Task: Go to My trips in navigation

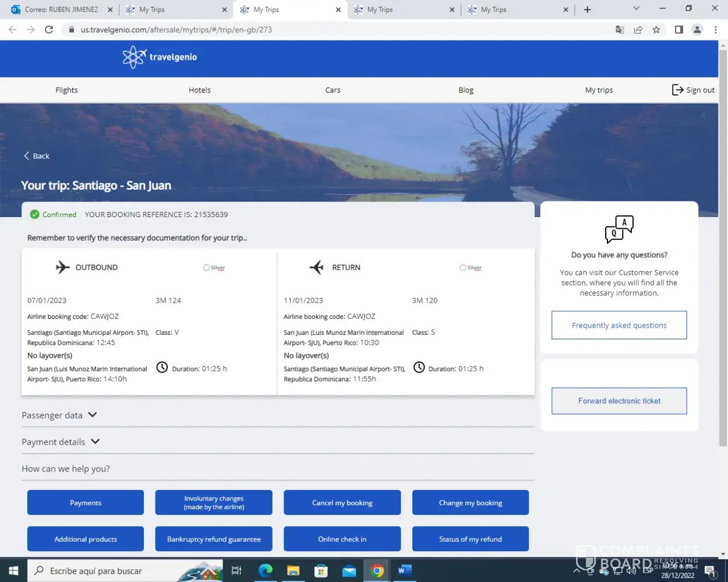Action: pos(599,90)
